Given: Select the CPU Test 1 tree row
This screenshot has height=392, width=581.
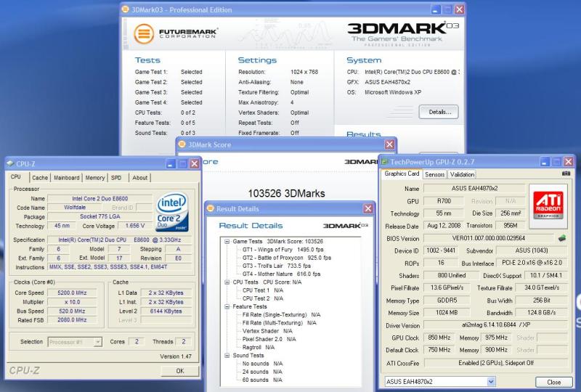Looking at the screenshot, I should [263, 290].
